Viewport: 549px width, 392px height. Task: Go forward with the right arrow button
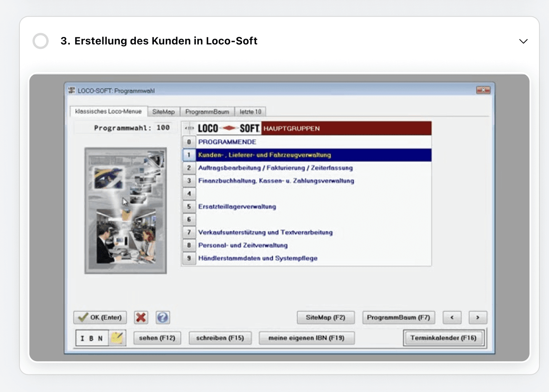(478, 317)
